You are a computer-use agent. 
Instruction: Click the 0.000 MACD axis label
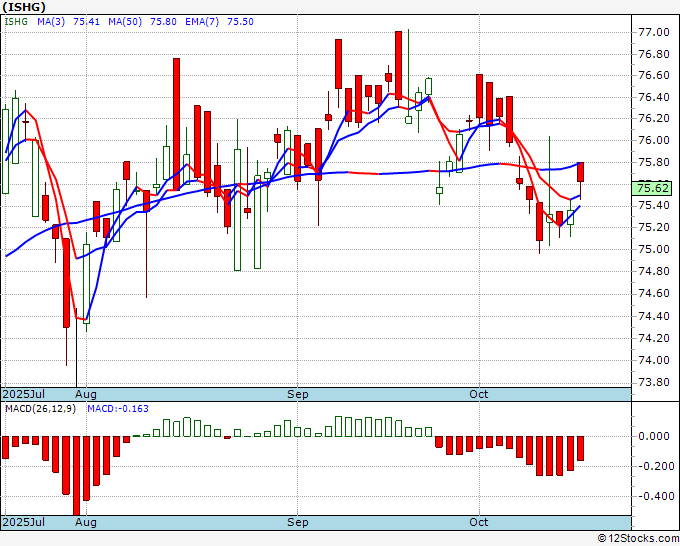tap(654, 436)
